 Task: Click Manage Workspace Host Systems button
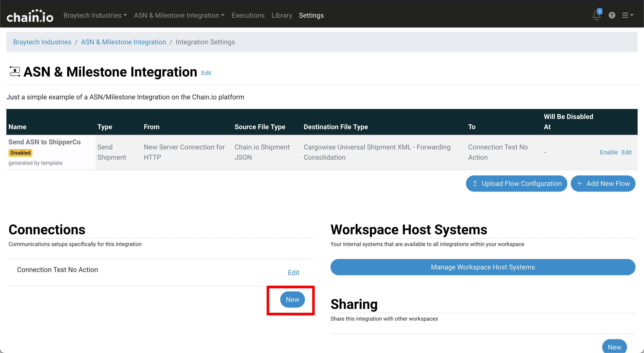click(483, 267)
